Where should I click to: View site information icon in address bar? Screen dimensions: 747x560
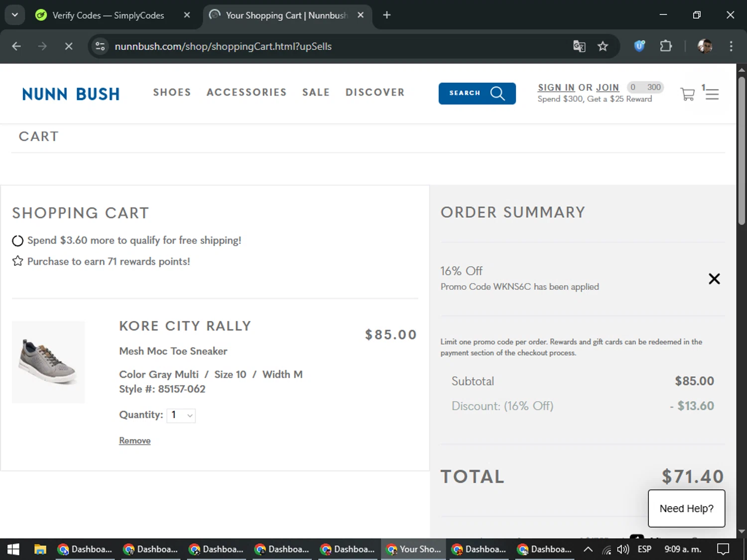pos(100,46)
